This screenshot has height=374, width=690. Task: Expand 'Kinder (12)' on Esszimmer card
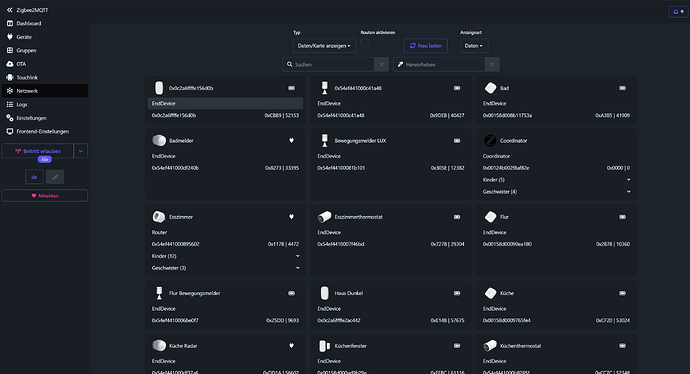click(x=225, y=256)
